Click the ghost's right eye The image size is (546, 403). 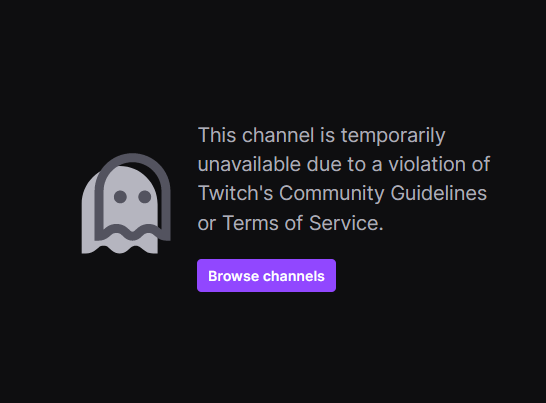pyautogui.click(x=145, y=197)
